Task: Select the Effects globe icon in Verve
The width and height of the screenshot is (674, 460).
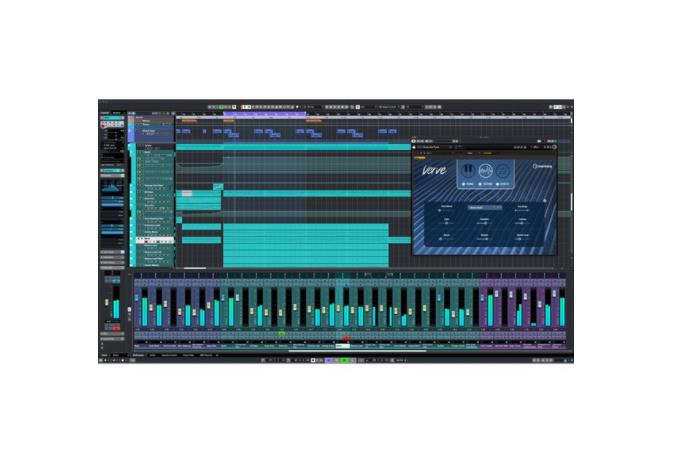Action: click(x=501, y=172)
